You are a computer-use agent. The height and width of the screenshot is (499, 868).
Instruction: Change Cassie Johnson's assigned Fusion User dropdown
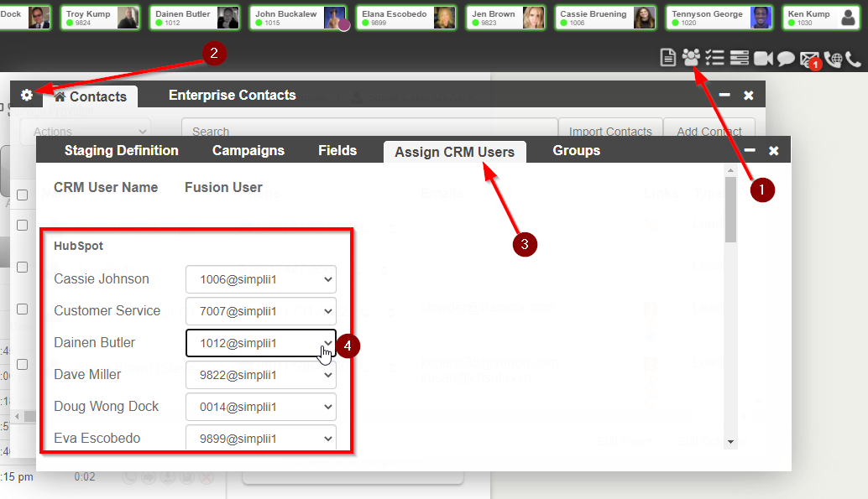click(260, 278)
